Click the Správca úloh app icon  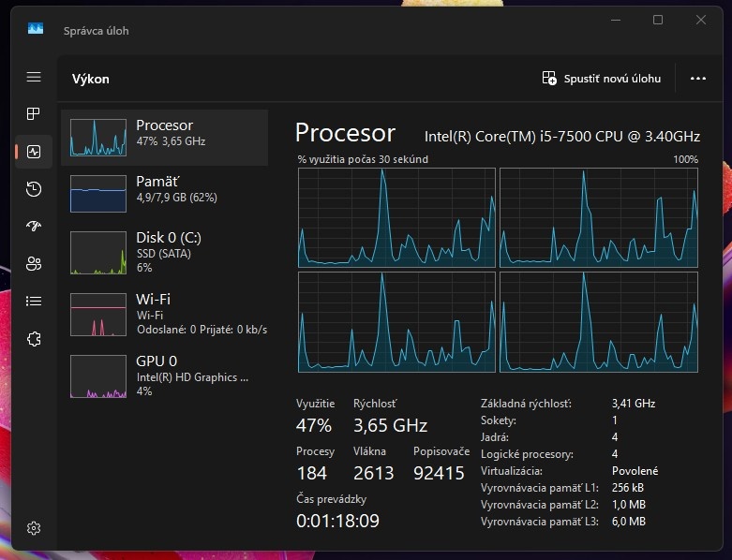(x=36, y=30)
